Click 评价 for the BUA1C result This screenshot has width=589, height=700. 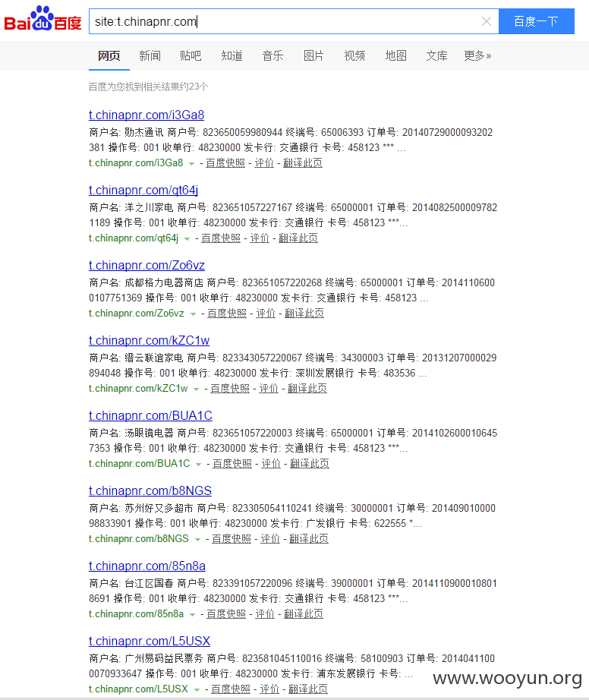271,463
